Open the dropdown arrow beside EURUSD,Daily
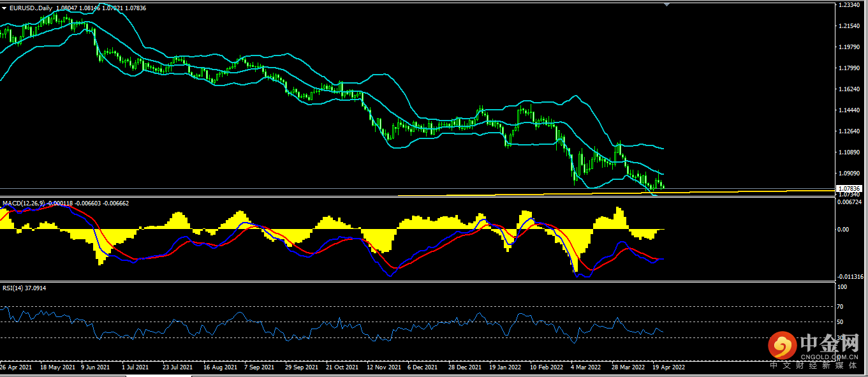This screenshot has width=868, height=377. click(x=4, y=8)
